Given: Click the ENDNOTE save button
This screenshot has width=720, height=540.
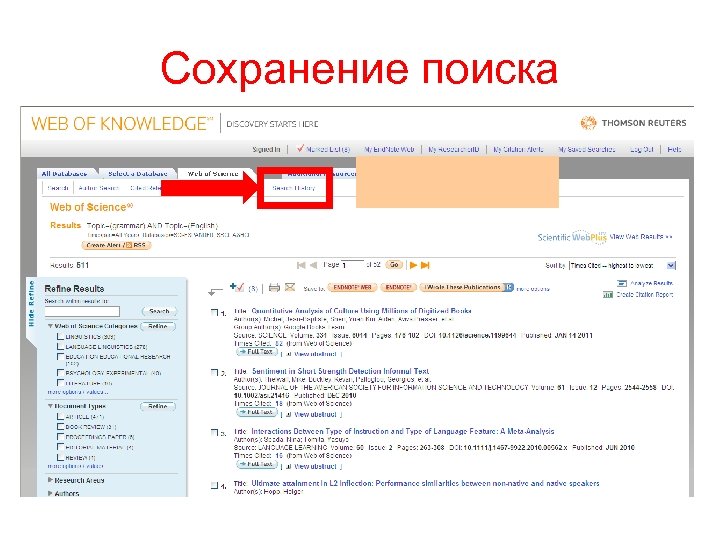Looking at the screenshot, I should click(398, 287).
